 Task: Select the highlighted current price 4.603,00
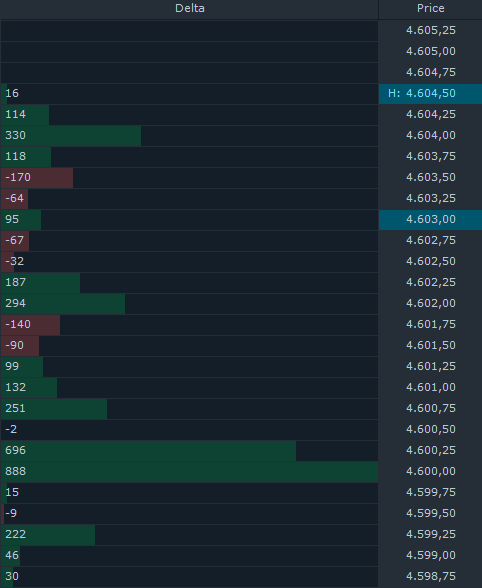[x=430, y=219]
